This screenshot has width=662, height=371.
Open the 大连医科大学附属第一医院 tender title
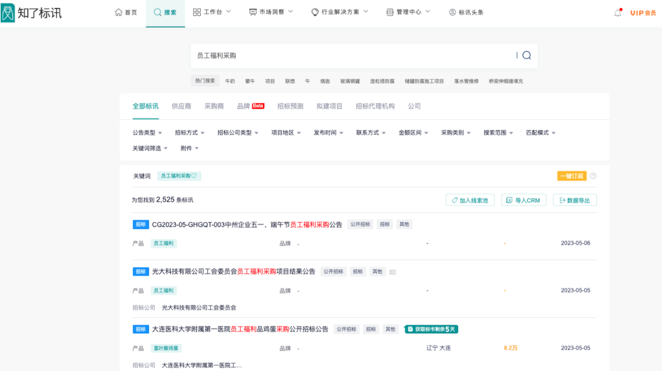(240, 329)
